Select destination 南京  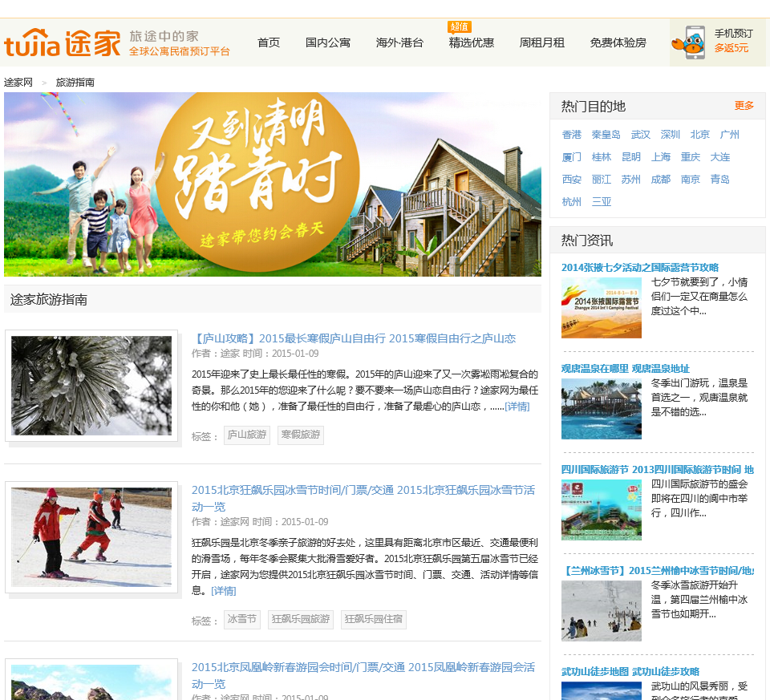click(691, 179)
